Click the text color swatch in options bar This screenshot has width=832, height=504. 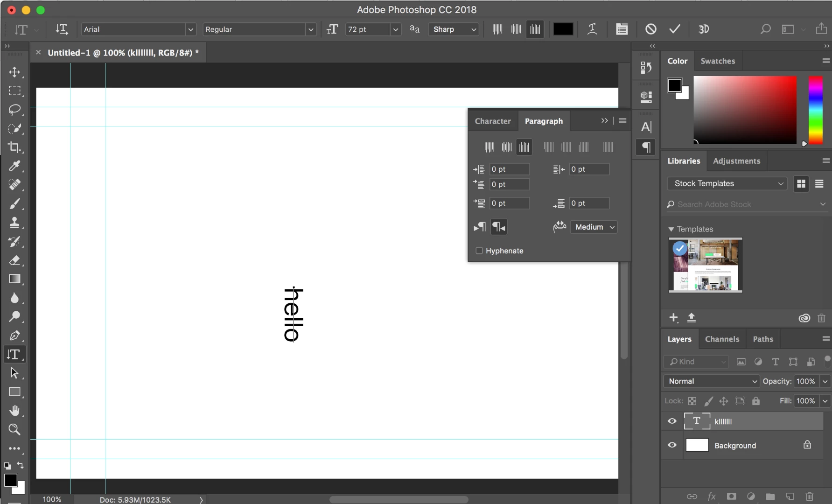coord(563,29)
